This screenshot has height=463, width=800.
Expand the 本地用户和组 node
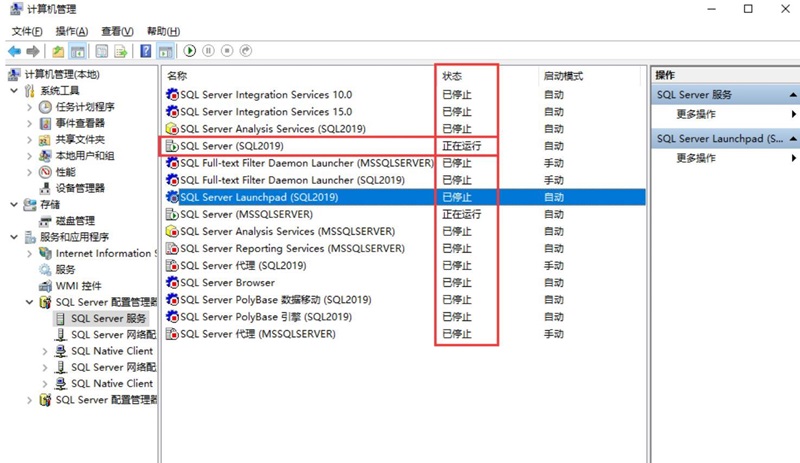point(29,156)
